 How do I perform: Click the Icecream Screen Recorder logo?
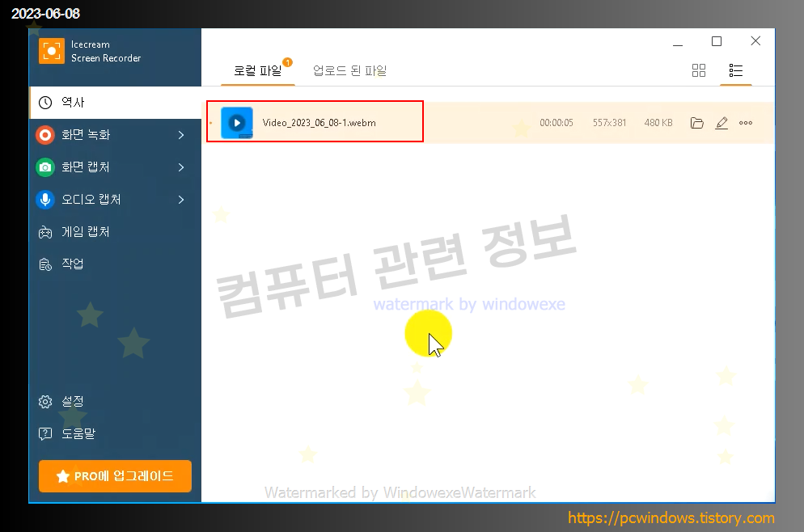click(x=52, y=51)
